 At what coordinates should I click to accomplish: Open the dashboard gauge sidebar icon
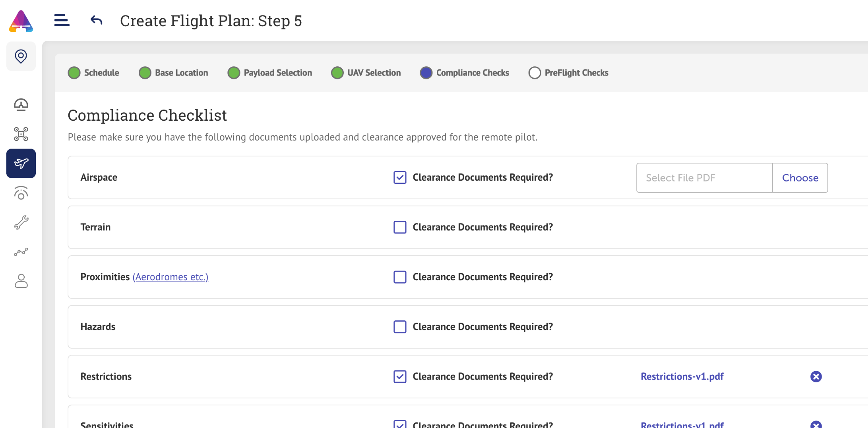21,105
